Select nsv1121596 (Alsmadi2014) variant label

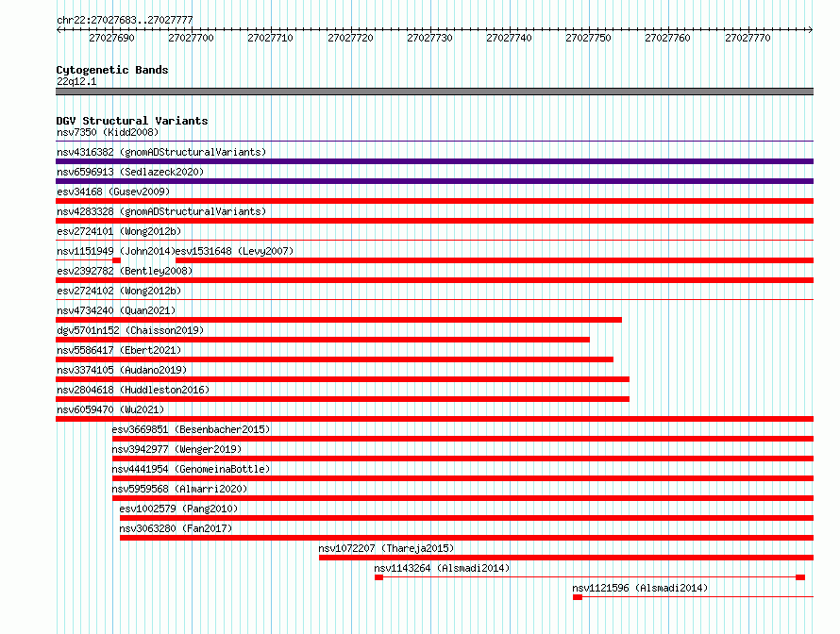coord(640,588)
